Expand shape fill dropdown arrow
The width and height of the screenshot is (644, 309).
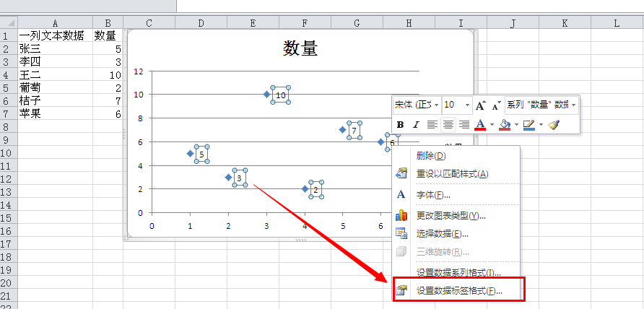pos(516,124)
